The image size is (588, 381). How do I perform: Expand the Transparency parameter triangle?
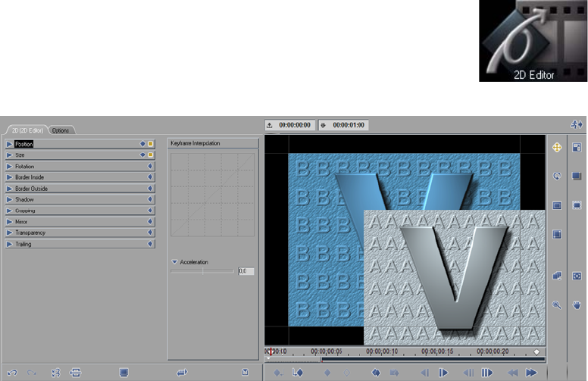coord(9,233)
